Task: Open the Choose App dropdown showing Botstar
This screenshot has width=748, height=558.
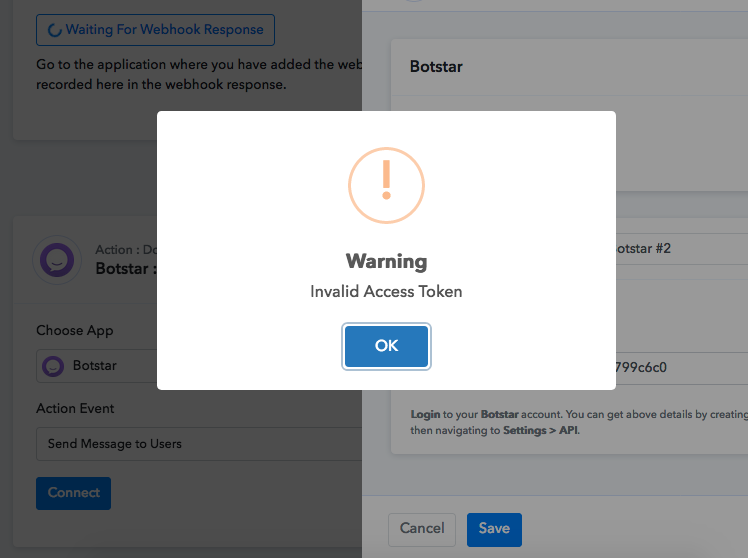Action: (97, 366)
